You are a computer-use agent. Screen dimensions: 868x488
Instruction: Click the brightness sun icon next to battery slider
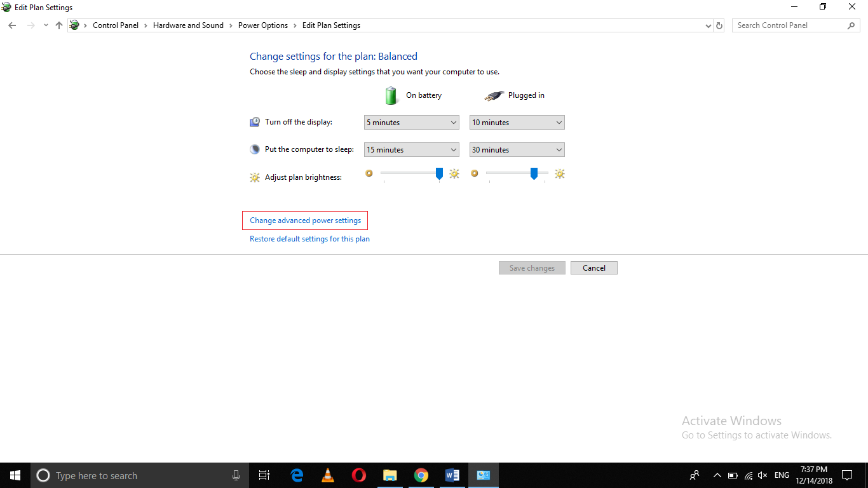(x=454, y=173)
